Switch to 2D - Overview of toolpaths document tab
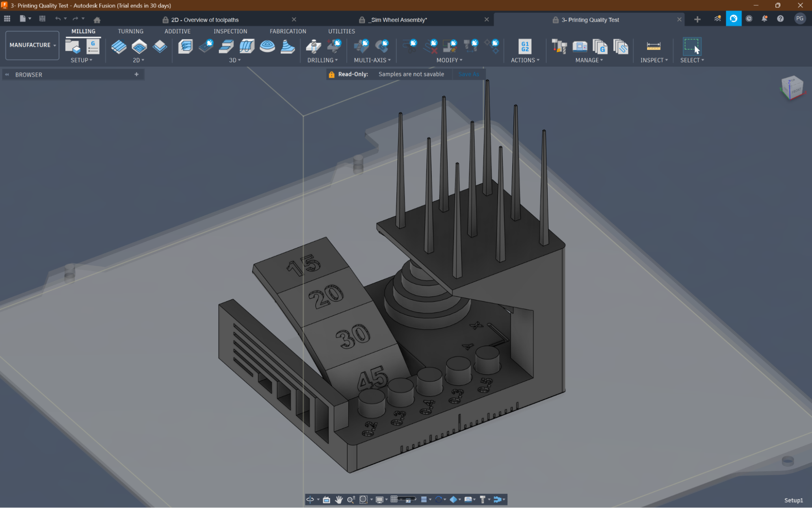Image resolution: width=812 pixels, height=508 pixels. (205, 20)
